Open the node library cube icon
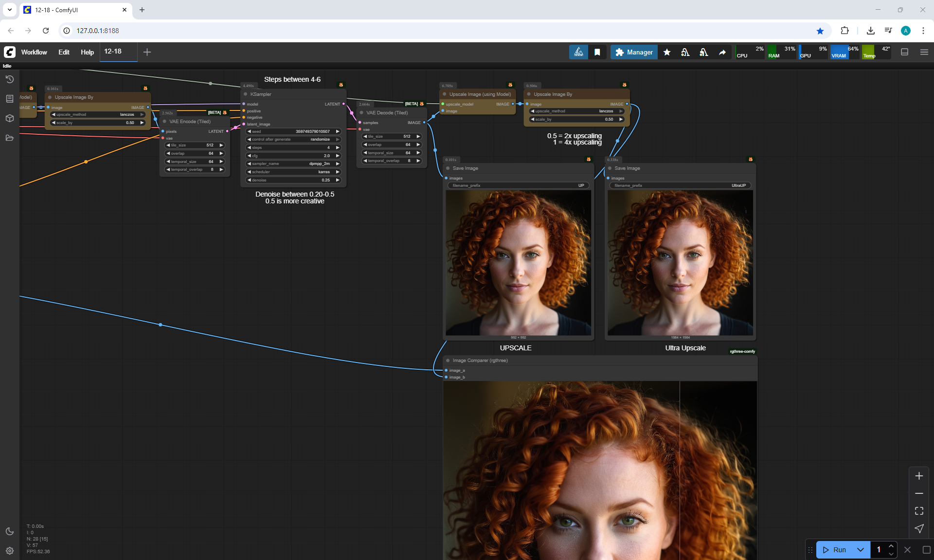Viewport: 934px width, 560px height. 9,118
